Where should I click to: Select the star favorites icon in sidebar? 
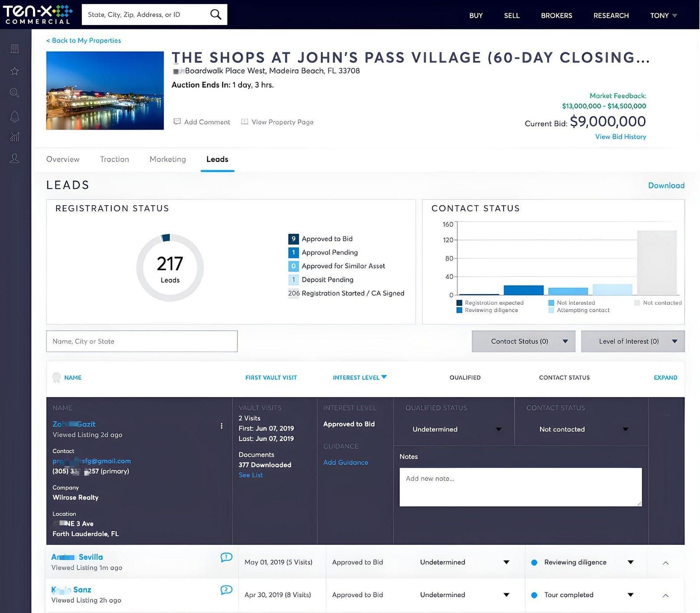click(14, 71)
